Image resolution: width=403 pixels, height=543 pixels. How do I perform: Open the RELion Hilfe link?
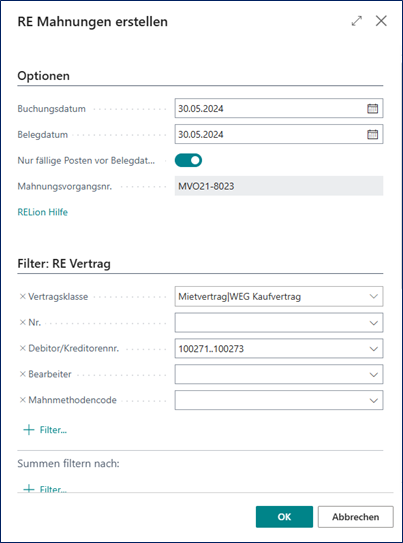tap(43, 212)
